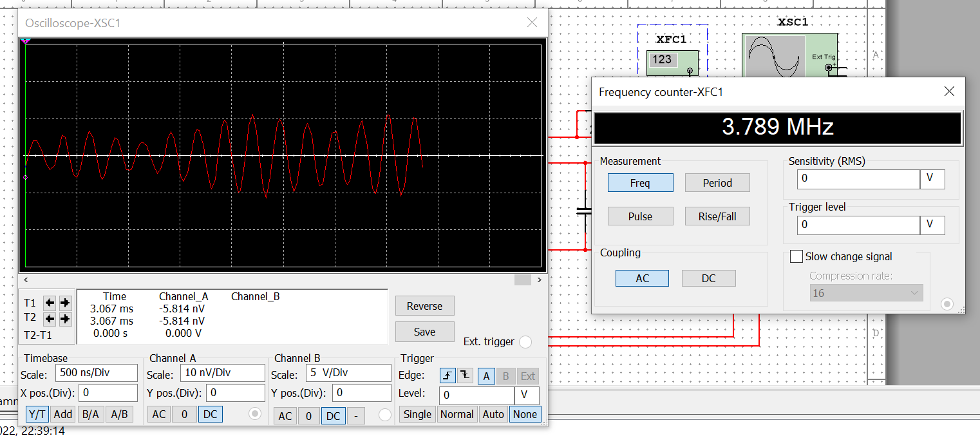This screenshot has width=980, height=447.
Task: Switch oscilloscope display to B/A mode
Action: 90,414
